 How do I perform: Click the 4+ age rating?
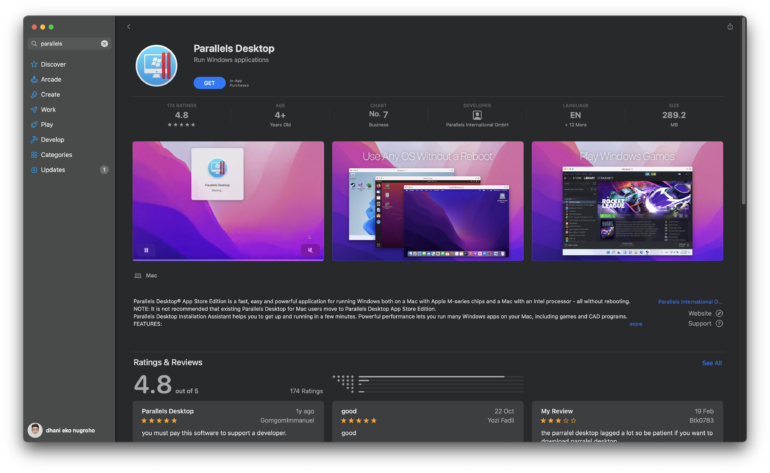click(x=280, y=115)
